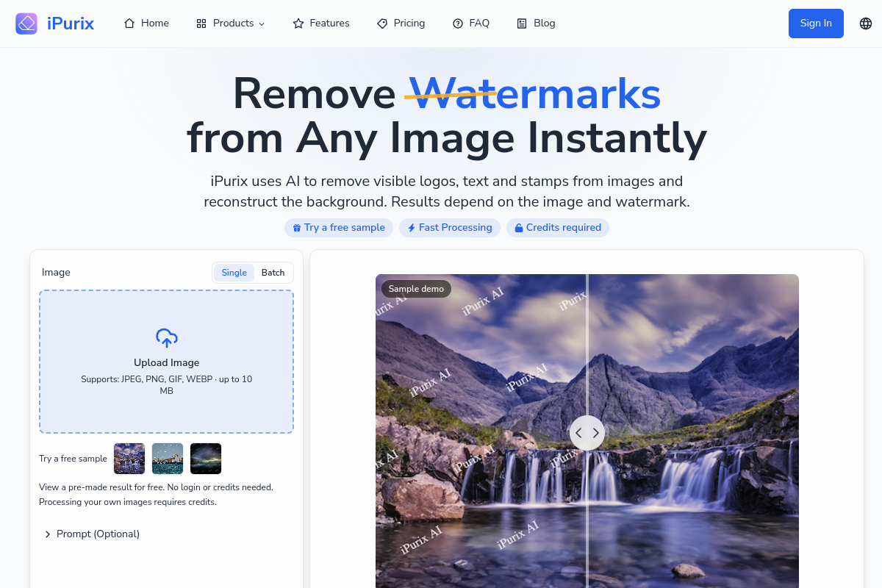The height and width of the screenshot is (588, 882).
Task: Open the language globe icon
Action: pos(866,24)
